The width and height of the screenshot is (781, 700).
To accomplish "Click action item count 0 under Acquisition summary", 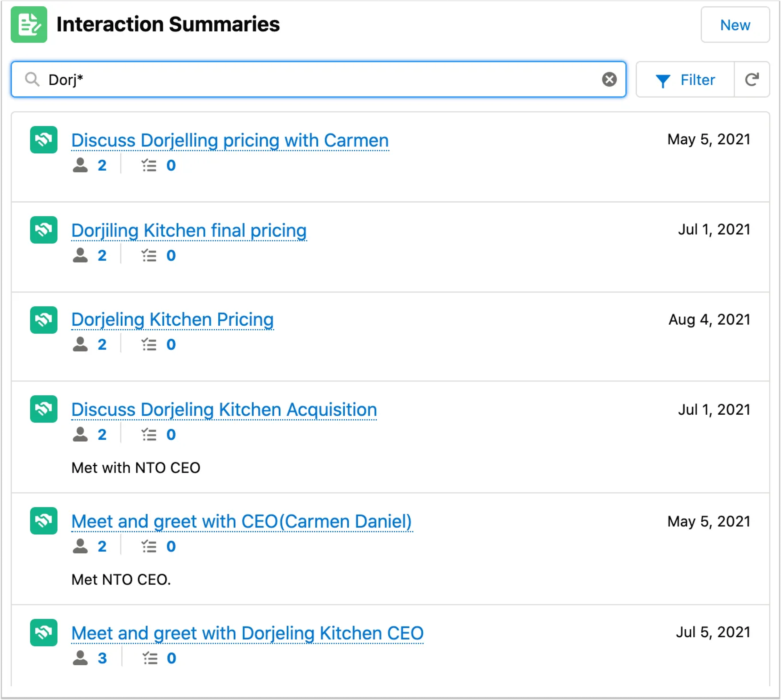I will tap(171, 435).
